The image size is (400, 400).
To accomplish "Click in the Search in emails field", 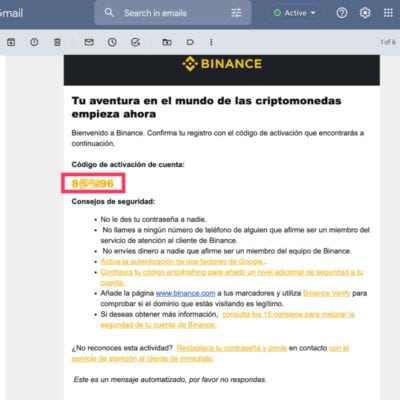I will [x=173, y=13].
